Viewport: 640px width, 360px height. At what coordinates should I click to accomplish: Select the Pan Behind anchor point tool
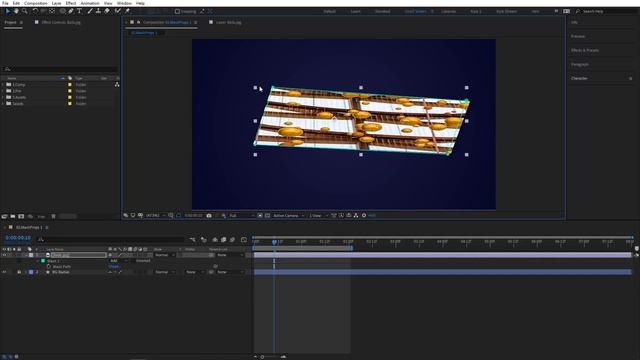tap(52, 11)
